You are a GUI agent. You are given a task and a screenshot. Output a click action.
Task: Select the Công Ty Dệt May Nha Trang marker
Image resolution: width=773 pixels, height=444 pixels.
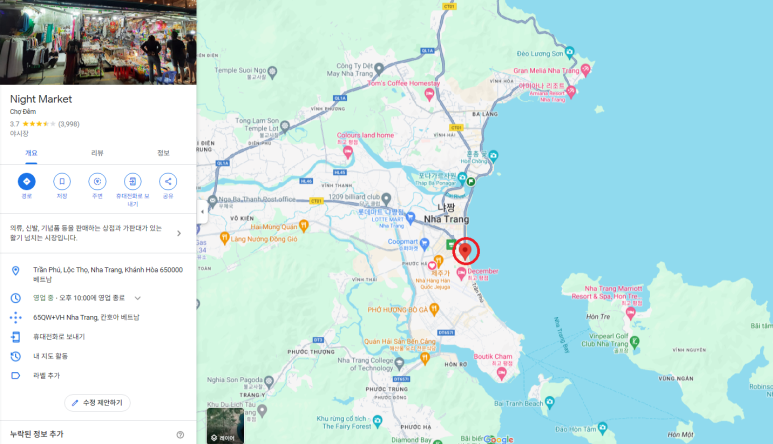(x=379, y=68)
